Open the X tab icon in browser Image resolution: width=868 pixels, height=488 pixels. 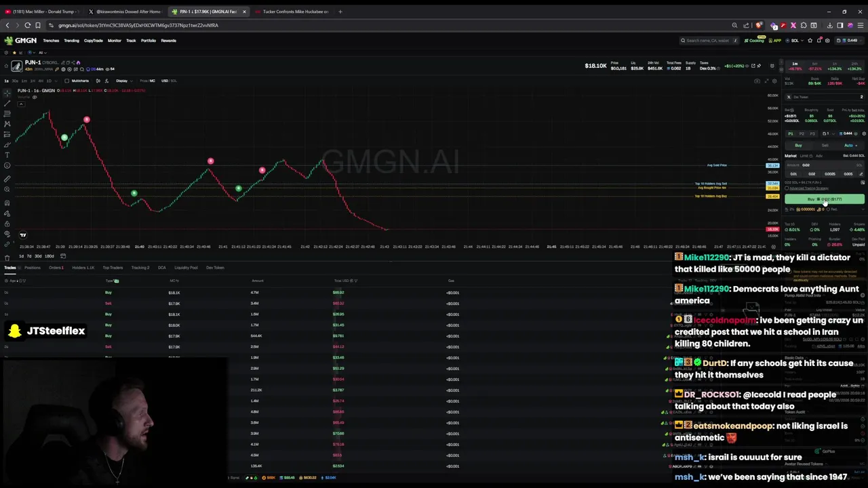point(91,12)
